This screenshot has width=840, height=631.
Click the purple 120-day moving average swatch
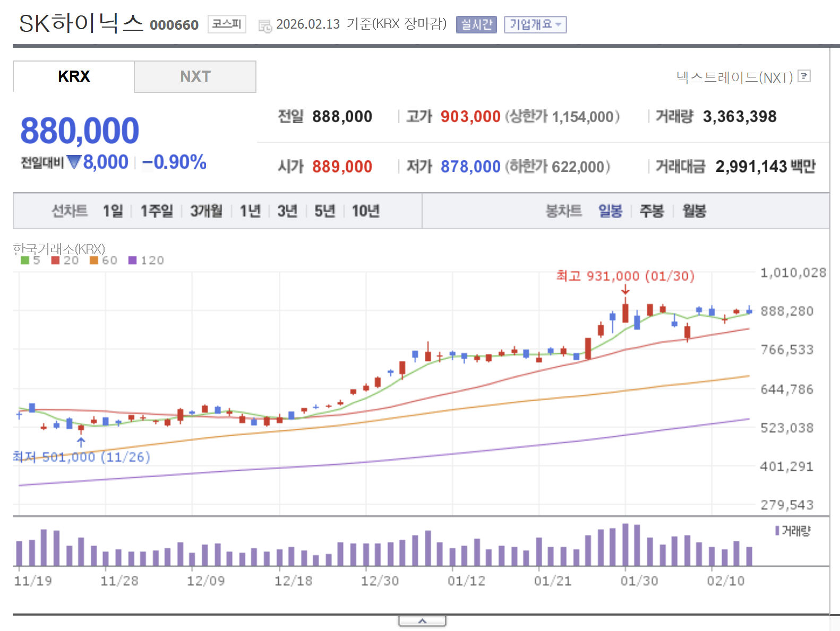click(x=133, y=260)
